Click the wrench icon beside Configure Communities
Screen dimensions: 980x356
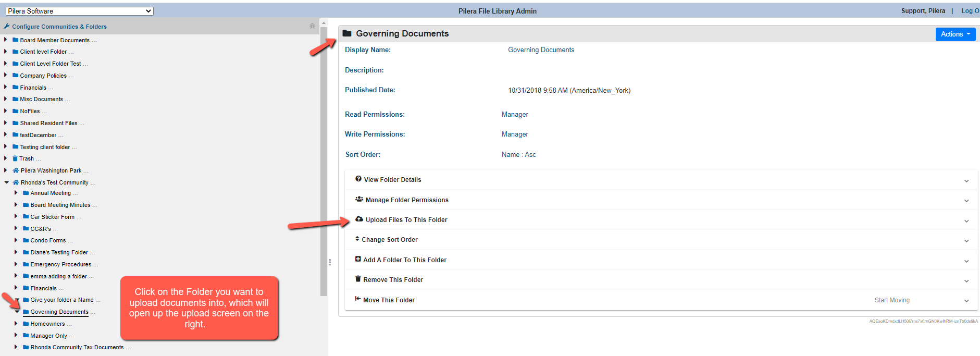[x=6, y=26]
